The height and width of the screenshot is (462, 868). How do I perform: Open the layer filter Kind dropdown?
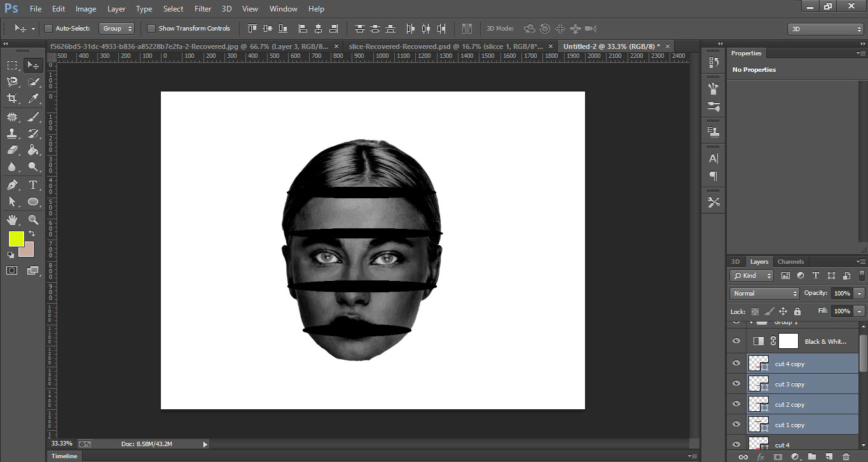coord(752,276)
